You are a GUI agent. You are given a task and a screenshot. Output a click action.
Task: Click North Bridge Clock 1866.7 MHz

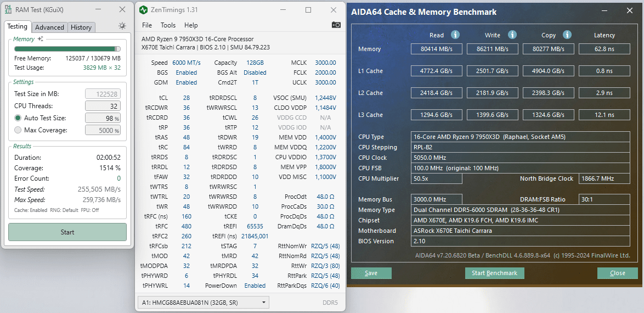coord(604,178)
